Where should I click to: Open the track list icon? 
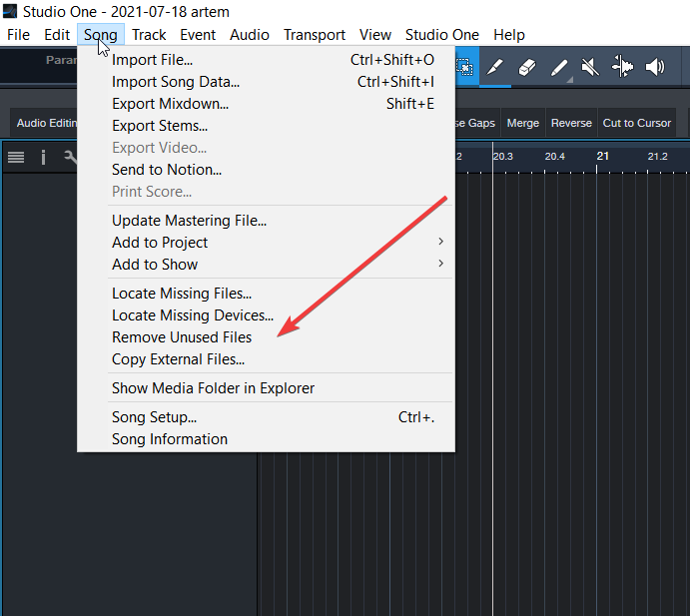pyautogui.click(x=16, y=157)
